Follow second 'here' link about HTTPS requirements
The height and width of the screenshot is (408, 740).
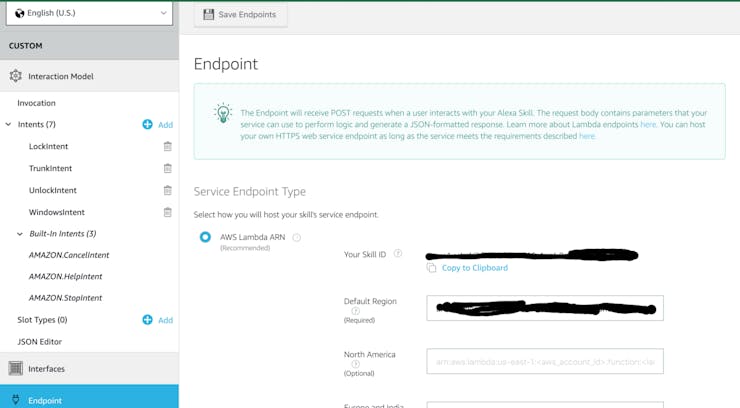pos(587,136)
